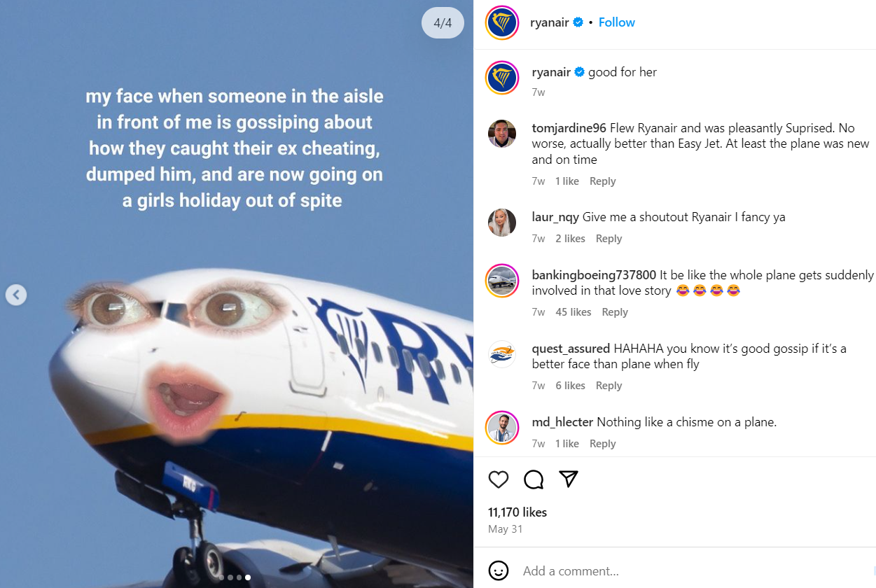Reply to laur_nqy's comment
Image resolution: width=876 pixels, height=588 pixels.
(609, 238)
